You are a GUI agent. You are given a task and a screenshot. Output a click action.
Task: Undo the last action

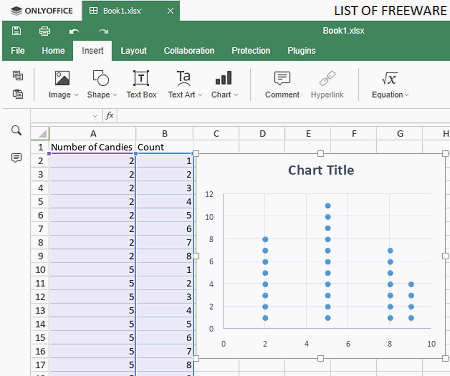(74, 31)
